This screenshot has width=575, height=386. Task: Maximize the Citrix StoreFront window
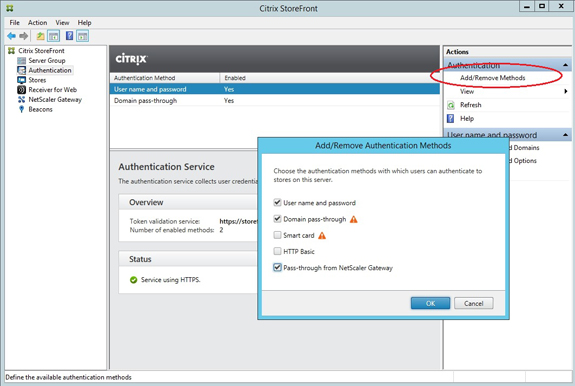(542, 6)
